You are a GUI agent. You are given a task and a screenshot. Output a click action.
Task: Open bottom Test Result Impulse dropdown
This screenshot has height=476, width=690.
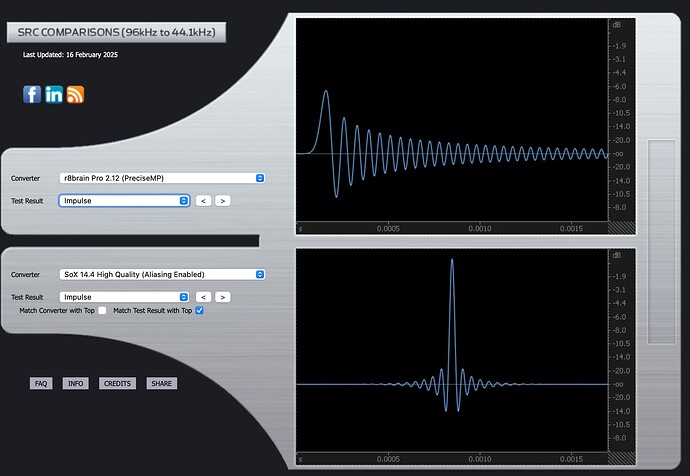(124, 297)
